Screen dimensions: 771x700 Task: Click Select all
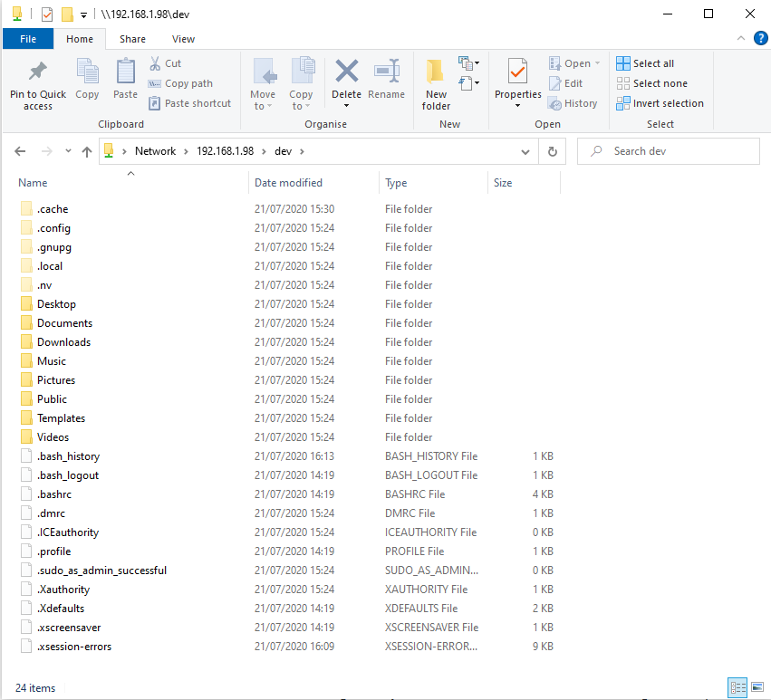pos(645,63)
